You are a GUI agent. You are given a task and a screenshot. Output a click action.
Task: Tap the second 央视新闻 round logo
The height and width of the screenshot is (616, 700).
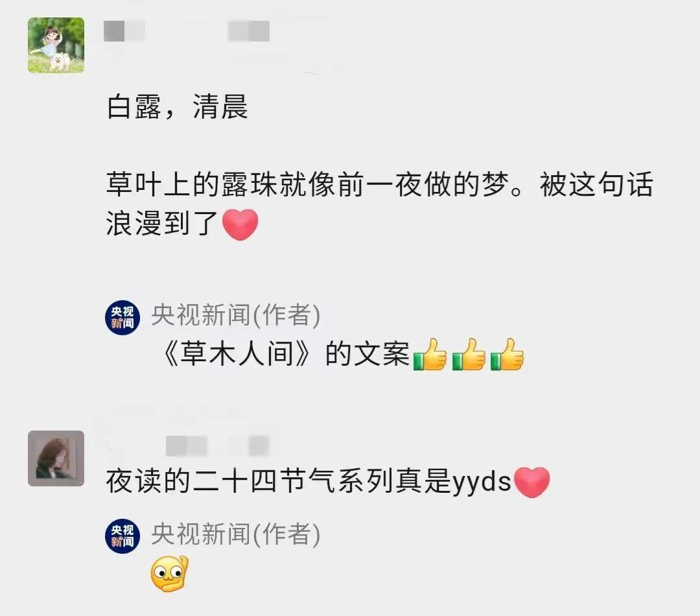pyautogui.click(x=122, y=536)
